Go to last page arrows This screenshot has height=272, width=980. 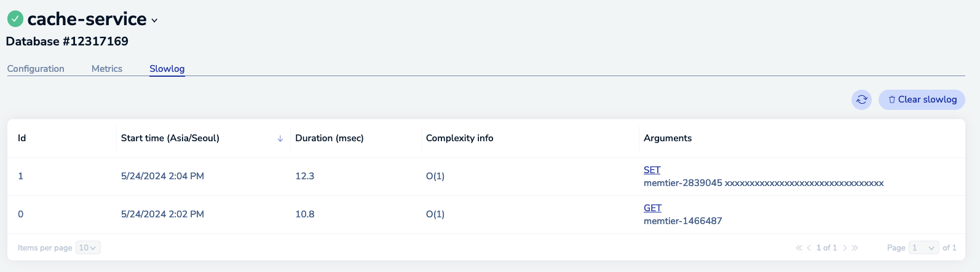(x=855, y=248)
